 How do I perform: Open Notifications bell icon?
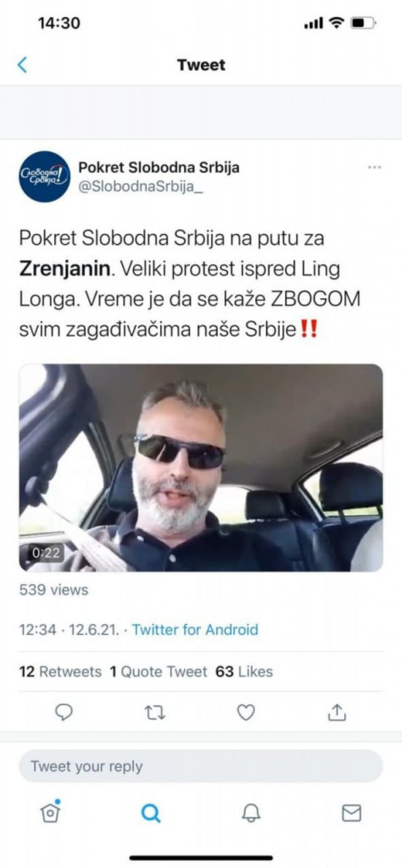pyautogui.click(x=251, y=813)
